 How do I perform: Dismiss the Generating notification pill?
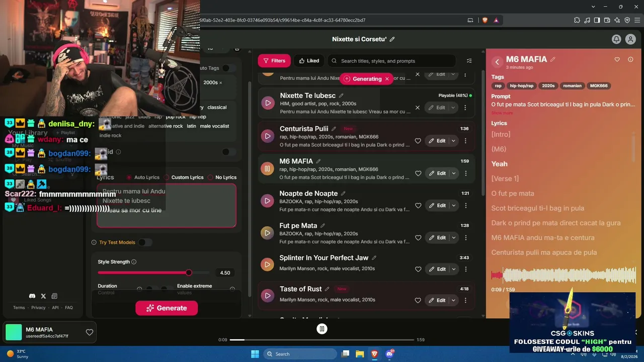tap(387, 79)
